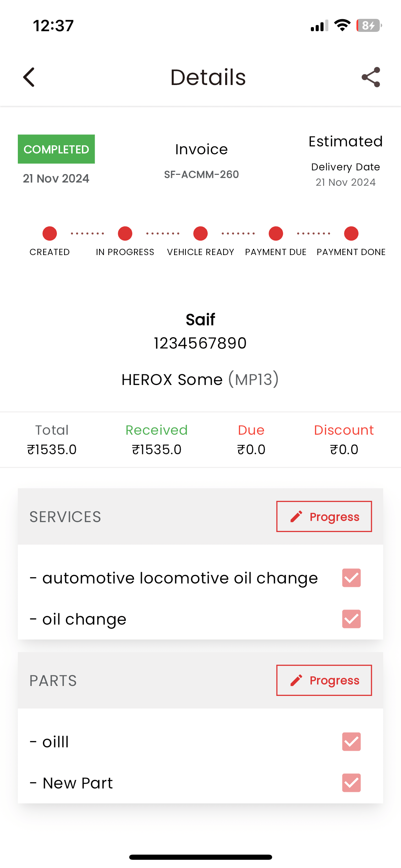The width and height of the screenshot is (401, 868).
Task: Select the Created status dot
Action: 50,233
